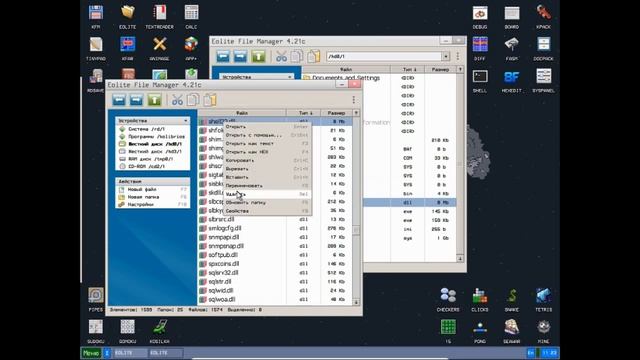Screen dimensions: 640x360
Task: Click Файл column header in front window
Action: pos(242,113)
